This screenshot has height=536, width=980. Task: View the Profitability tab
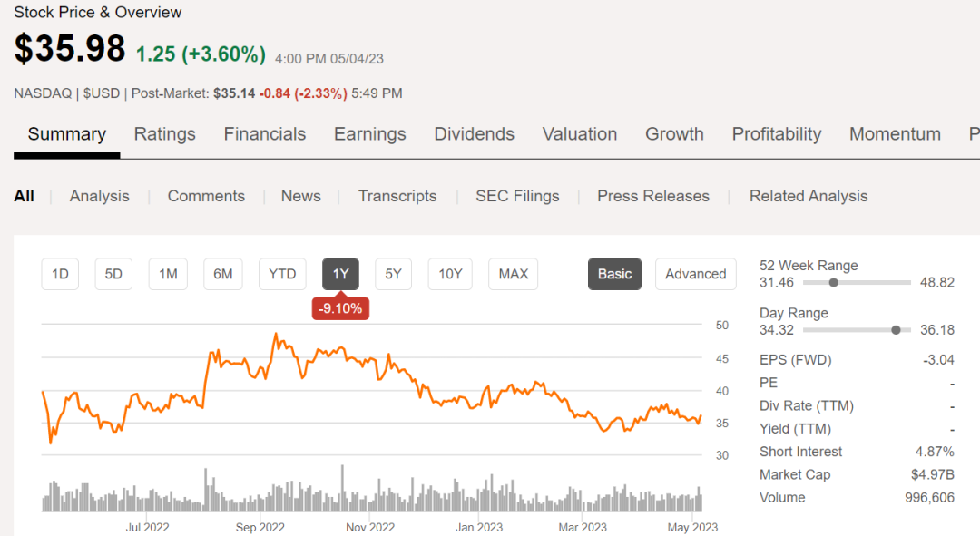tap(777, 134)
